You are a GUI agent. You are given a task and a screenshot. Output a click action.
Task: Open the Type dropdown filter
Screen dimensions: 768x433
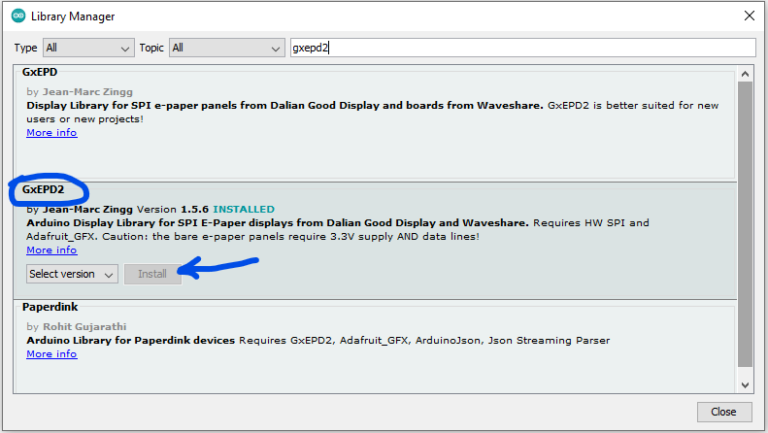coord(88,48)
